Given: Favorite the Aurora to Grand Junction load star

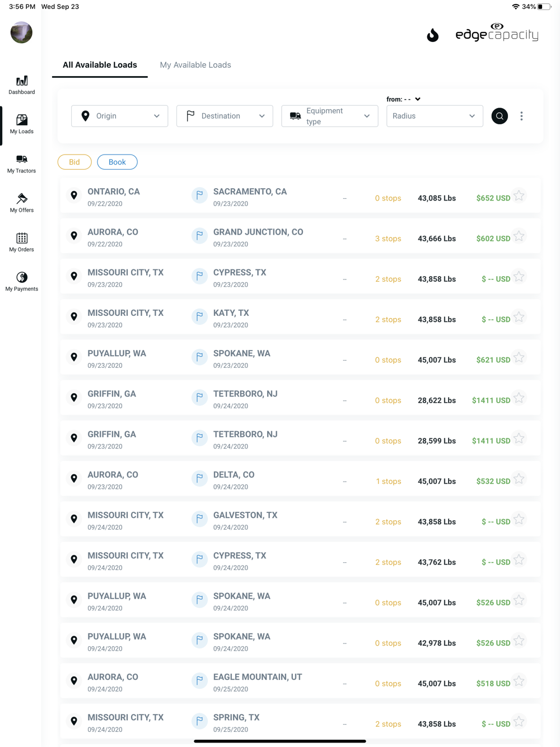Looking at the screenshot, I should click(x=519, y=236).
